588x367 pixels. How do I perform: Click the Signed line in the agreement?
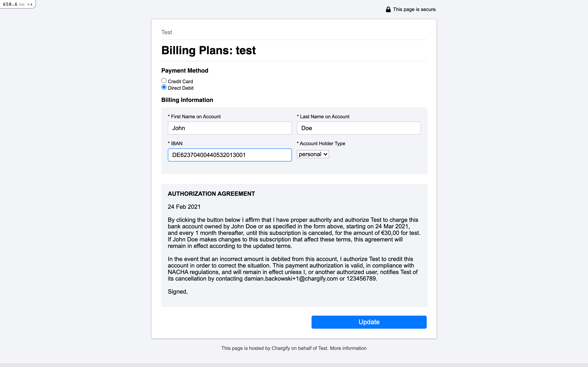coord(178,291)
